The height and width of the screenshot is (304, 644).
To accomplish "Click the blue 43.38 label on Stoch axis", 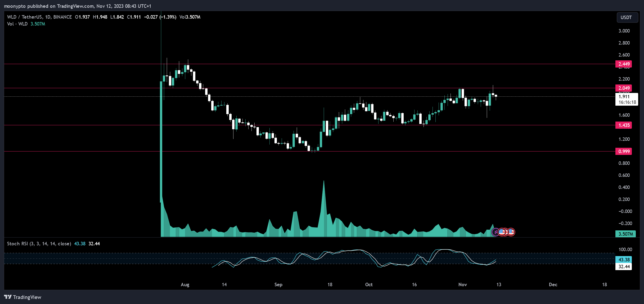I will click(x=624, y=260).
